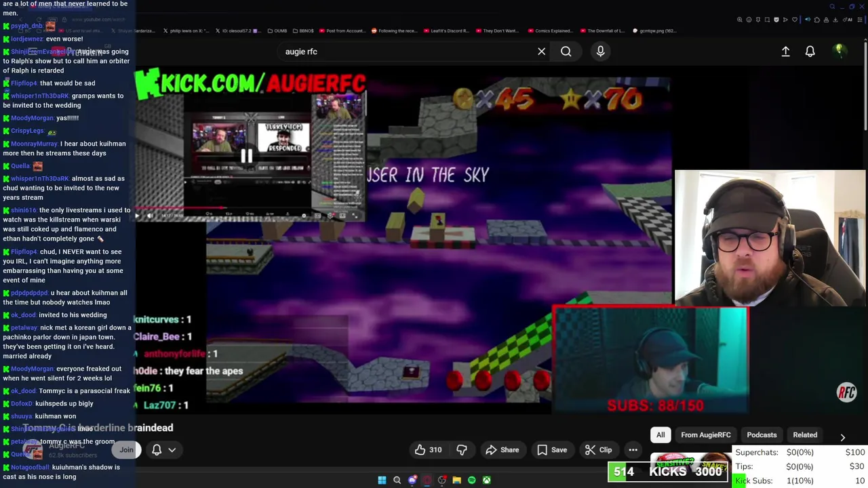The image size is (868, 488).
Task: Open 'The Downfall of L...' bookmark
Action: click(x=602, y=30)
